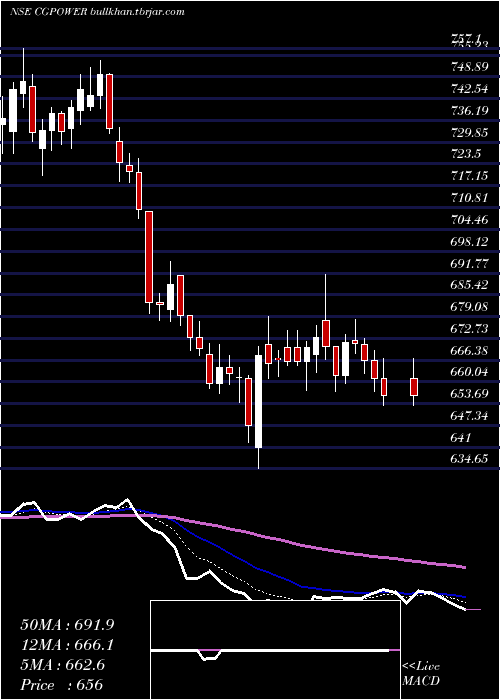The image size is (500, 700).
Task: Select the 729.85 price level label
Action: tap(471, 132)
